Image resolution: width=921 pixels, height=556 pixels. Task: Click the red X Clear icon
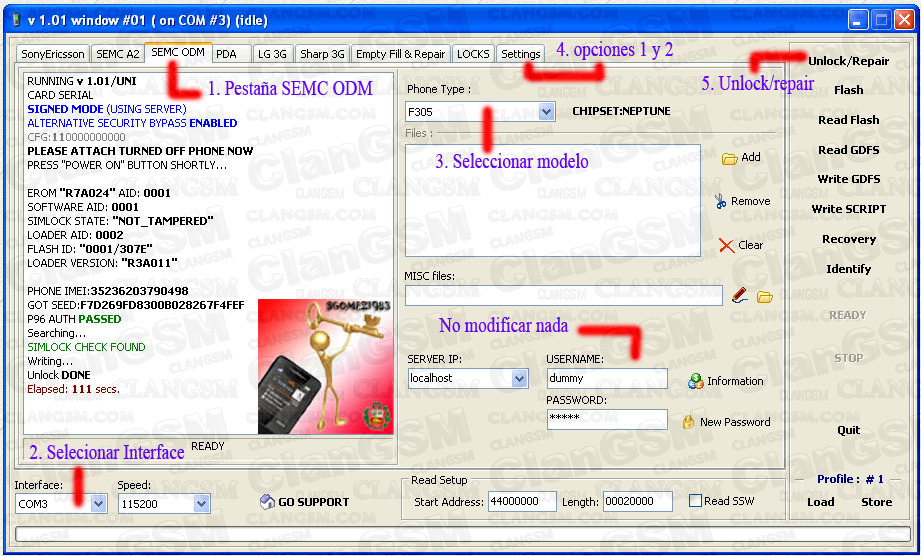(727, 245)
